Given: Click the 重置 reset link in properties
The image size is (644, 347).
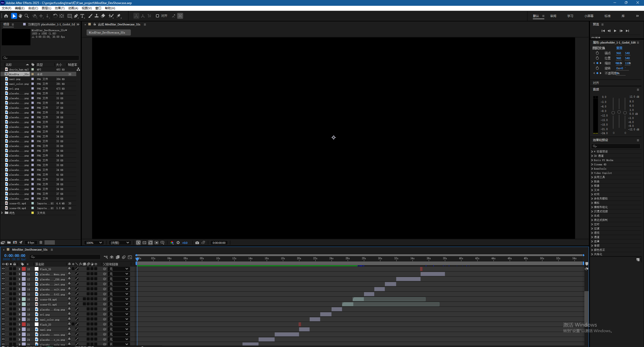Looking at the screenshot, I should 619,48.
